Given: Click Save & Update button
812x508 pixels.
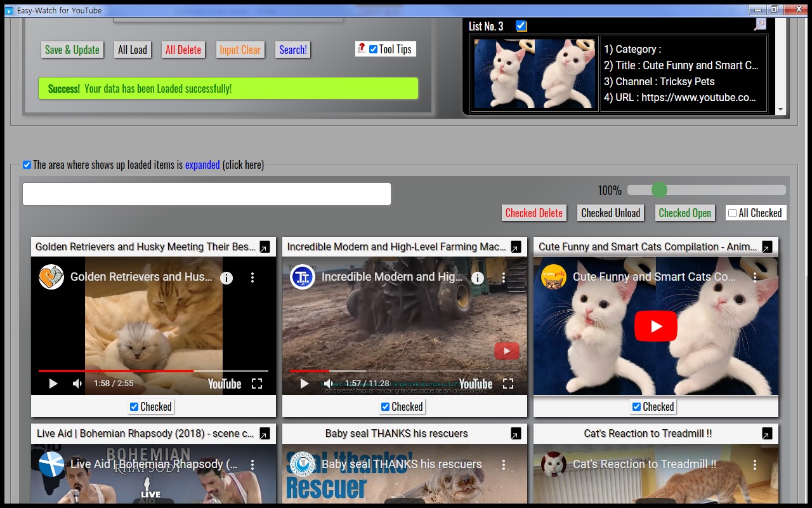Looking at the screenshot, I should click(72, 50).
